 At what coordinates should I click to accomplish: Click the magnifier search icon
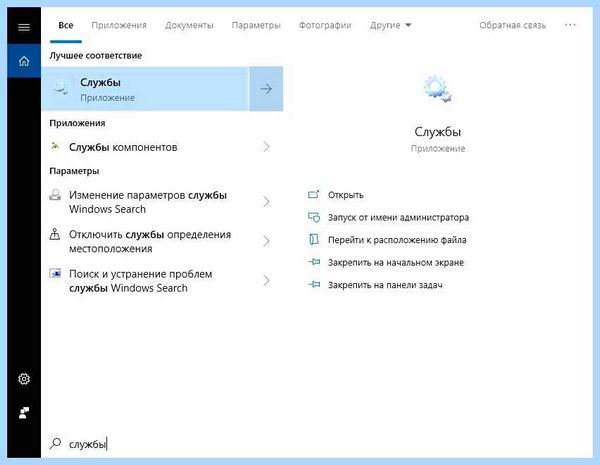55,443
